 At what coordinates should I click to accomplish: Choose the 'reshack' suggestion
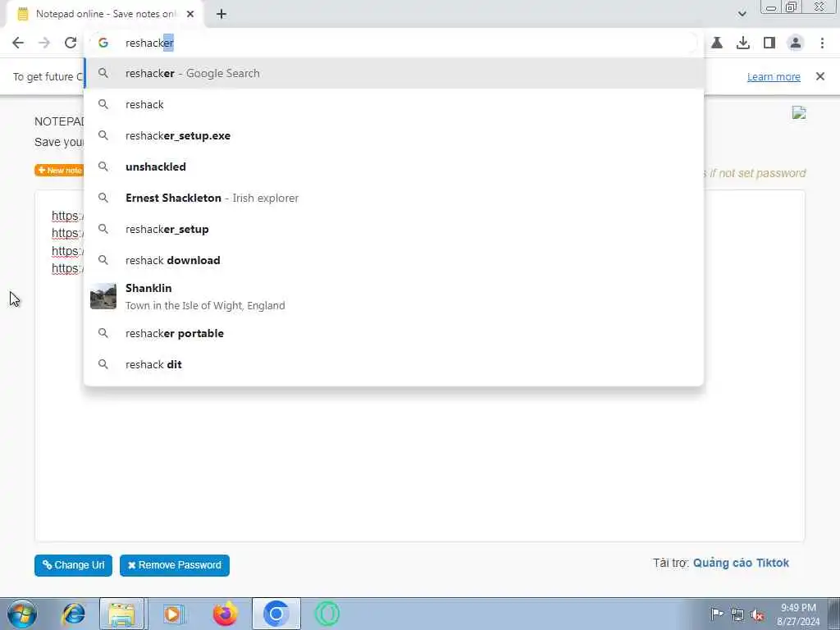(x=394, y=104)
